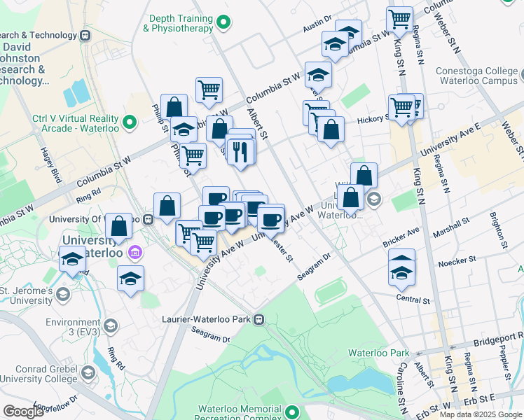Click the Map data ©2025 Google attribution

tap(481, 415)
